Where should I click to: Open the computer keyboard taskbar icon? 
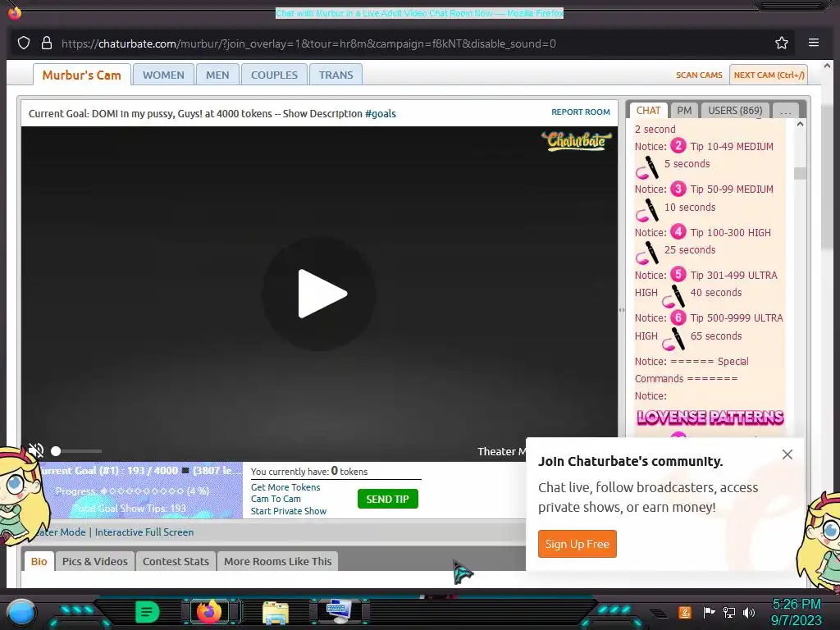click(x=339, y=612)
